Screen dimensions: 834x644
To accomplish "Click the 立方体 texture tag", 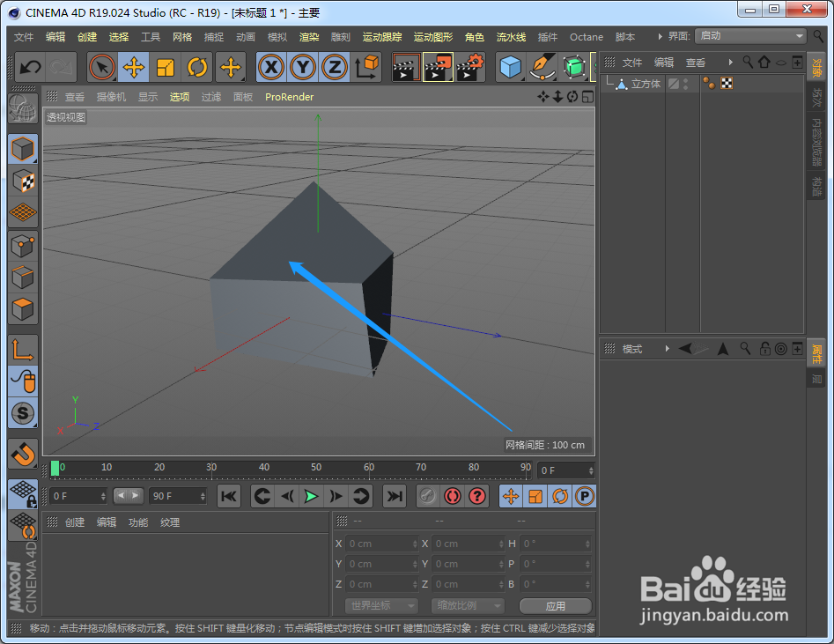I will 727,83.
